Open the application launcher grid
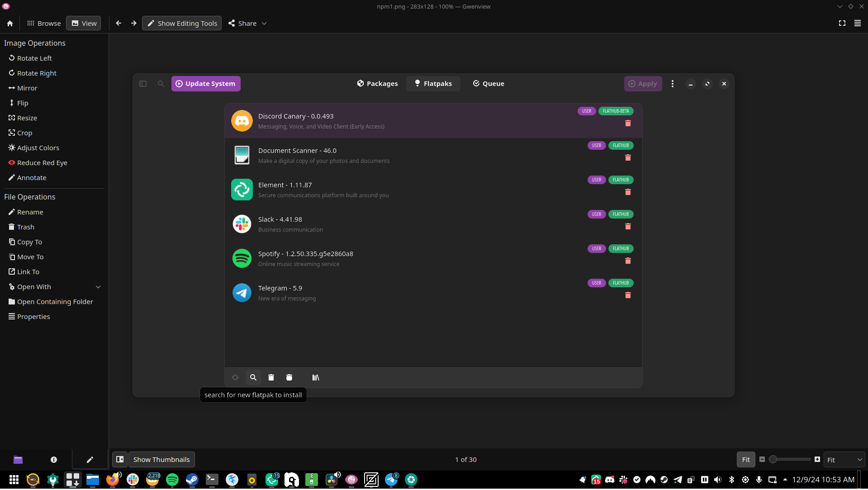868x490 pixels. [14, 480]
